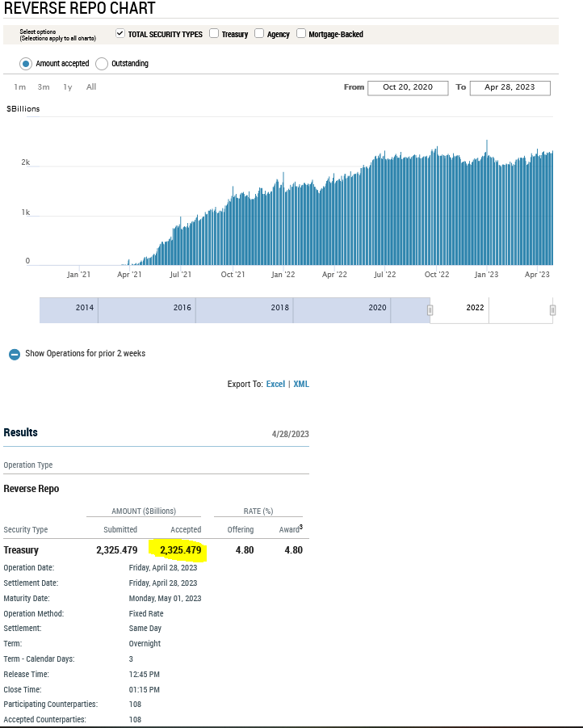The width and height of the screenshot is (583, 728).
Task: Click the Award column header
Action: click(x=291, y=528)
